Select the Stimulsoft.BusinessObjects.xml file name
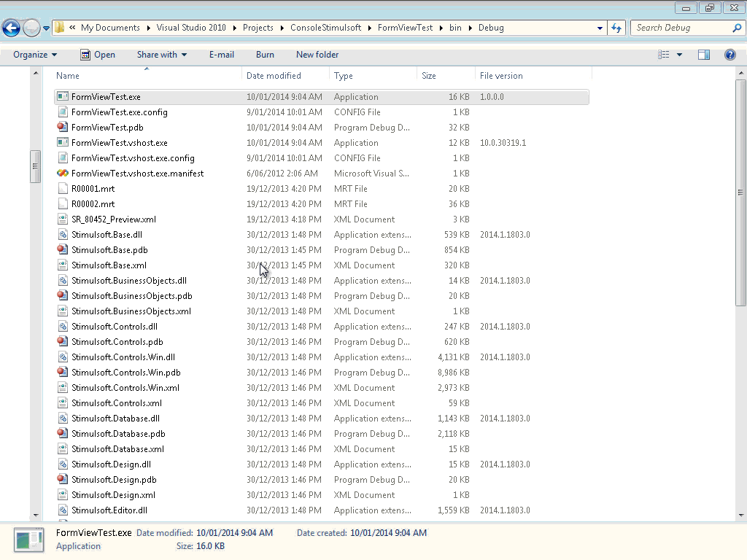The height and width of the screenshot is (560, 747). tap(131, 311)
